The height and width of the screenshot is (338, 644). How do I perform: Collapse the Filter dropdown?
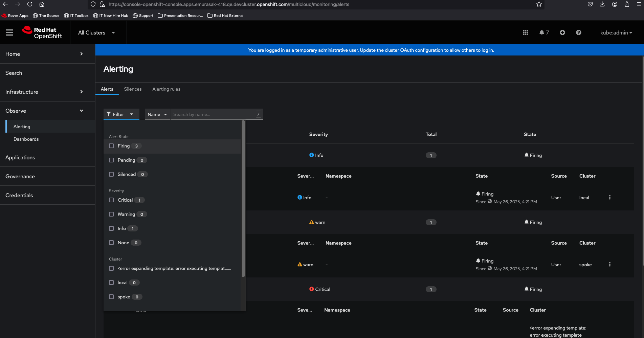121,114
